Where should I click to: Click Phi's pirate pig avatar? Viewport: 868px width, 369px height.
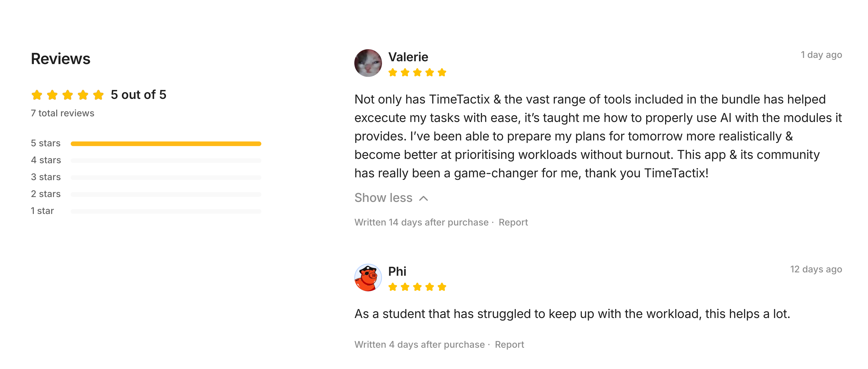click(368, 277)
